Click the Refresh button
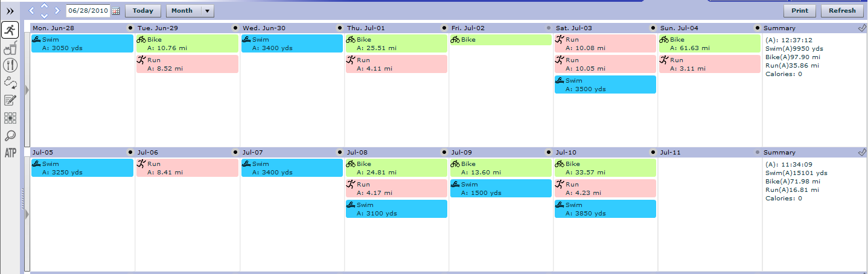 [842, 10]
